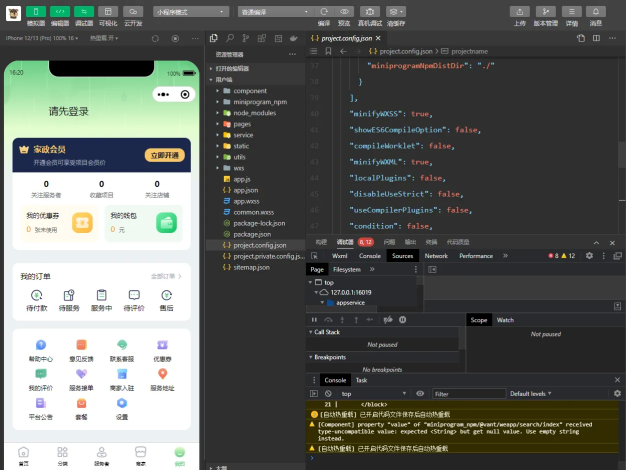
Task: Click the clear cache icon
Action: [396, 12]
